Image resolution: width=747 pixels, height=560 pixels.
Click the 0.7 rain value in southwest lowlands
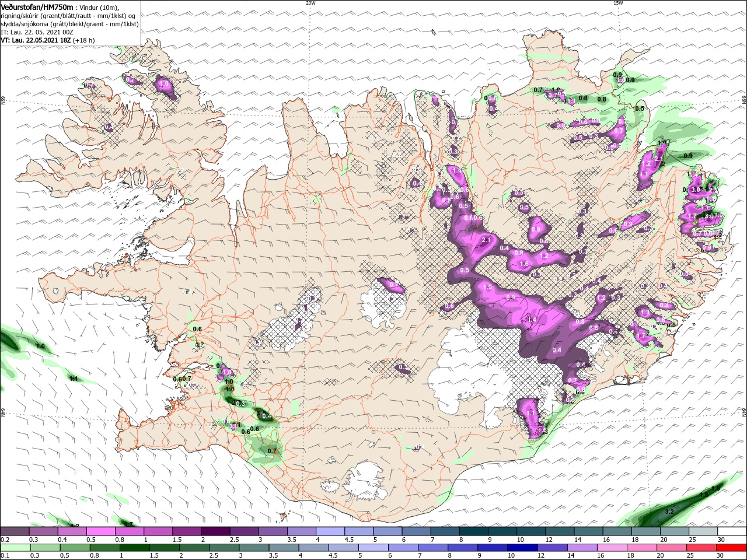pos(272,451)
